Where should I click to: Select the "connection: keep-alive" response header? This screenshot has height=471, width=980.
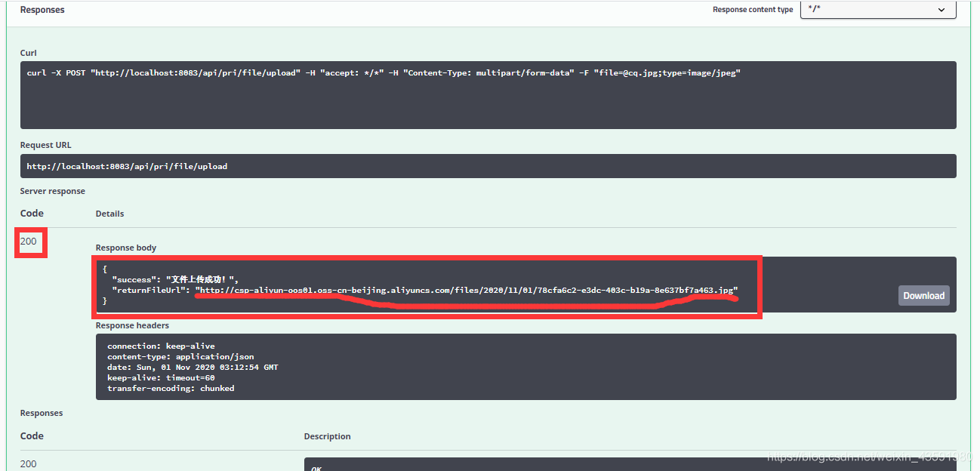tap(161, 346)
